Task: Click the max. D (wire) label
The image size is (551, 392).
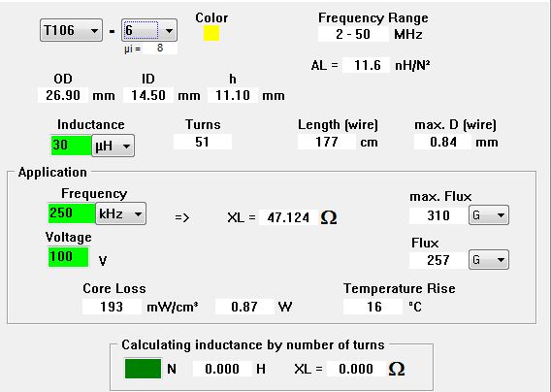Action: point(455,125)
